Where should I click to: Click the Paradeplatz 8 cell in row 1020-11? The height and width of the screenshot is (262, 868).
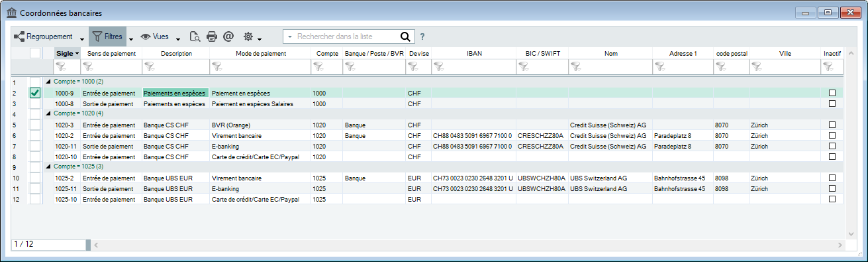click(683, 146)
